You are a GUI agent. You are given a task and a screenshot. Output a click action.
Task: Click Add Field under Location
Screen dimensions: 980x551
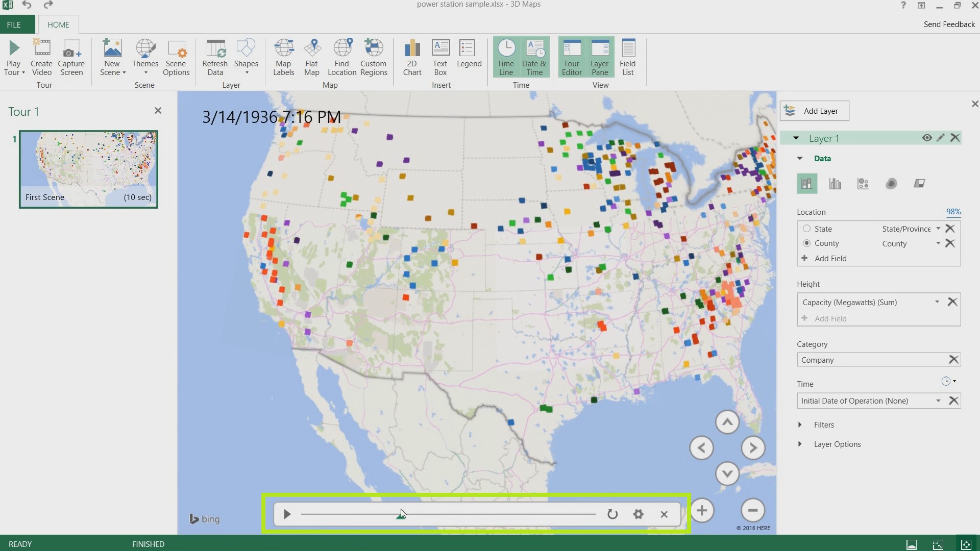(830, 258)
